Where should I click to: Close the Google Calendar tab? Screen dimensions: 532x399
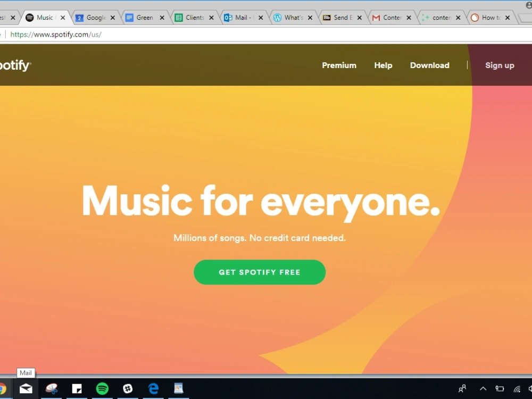point(113,18)
